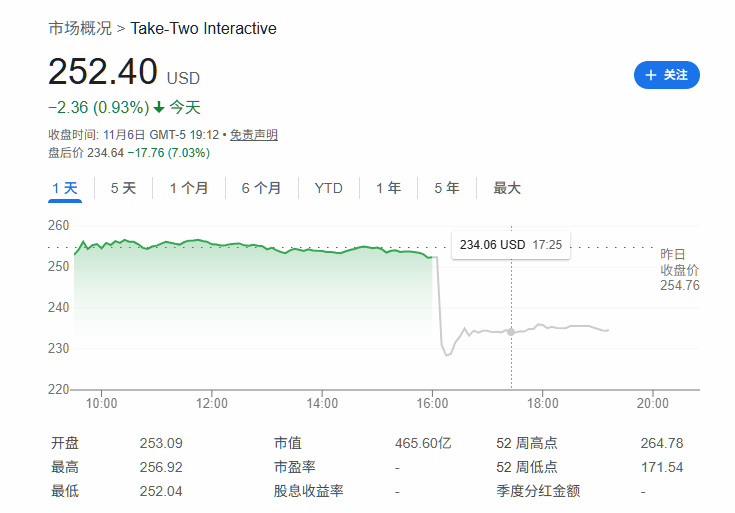This screenshot has width=735, height=513.
Task: Click the plus icon in 关注 button
Action: (x=651, y=75)
